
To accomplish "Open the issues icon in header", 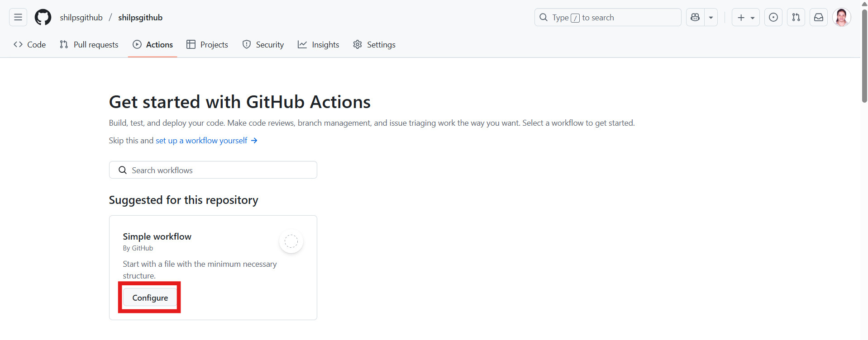I will [x=773, y=18].
